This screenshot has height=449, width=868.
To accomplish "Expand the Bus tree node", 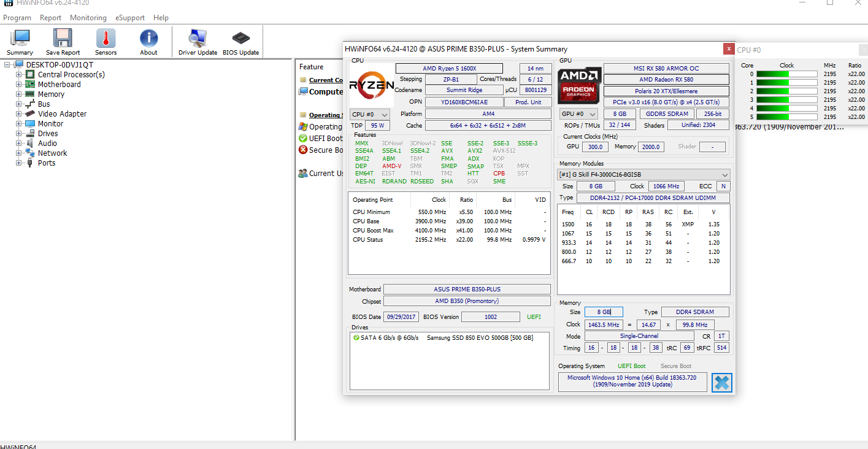I will [18, 104].
